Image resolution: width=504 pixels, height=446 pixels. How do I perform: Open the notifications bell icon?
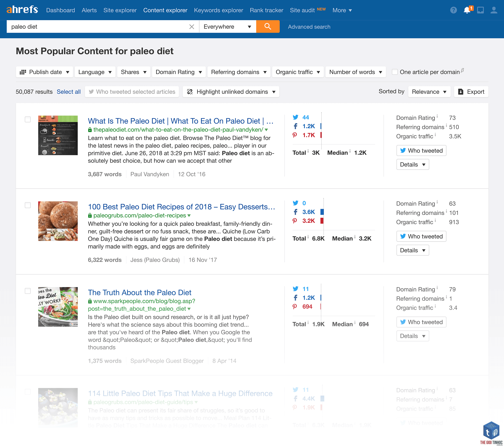click(467, 10)
